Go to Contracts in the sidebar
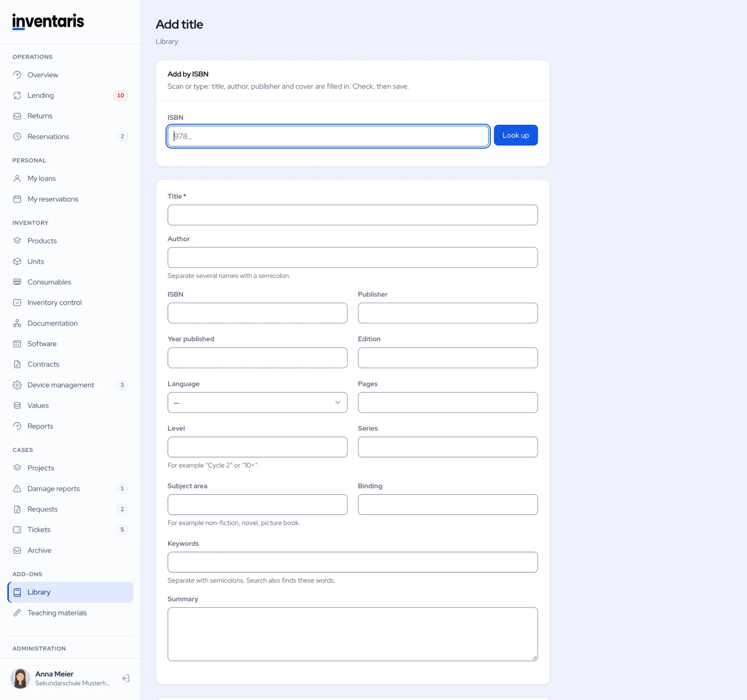Screen dimensions: 747x700 [x=70, y=364]
